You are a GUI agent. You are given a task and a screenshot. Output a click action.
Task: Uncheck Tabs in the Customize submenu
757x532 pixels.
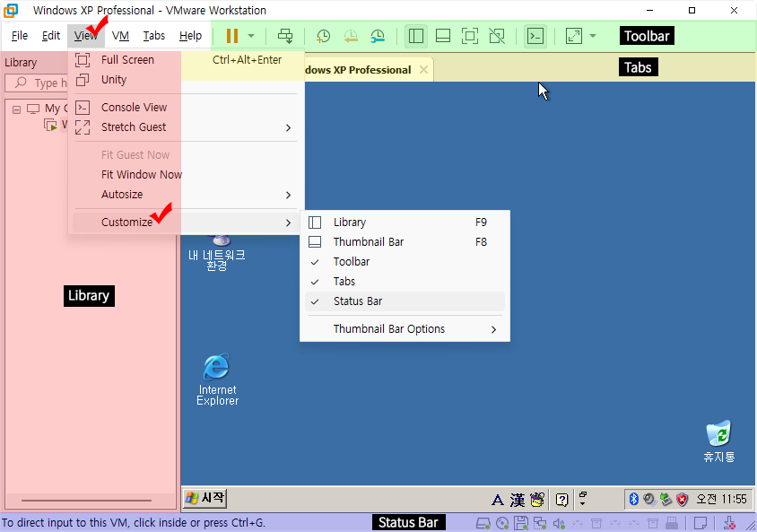405,282
